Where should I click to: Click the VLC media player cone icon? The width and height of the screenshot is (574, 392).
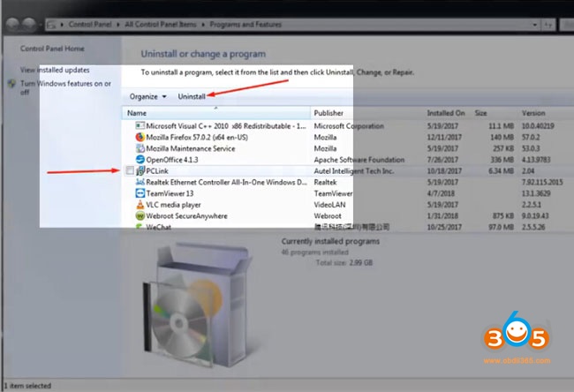tap(140, 205)
